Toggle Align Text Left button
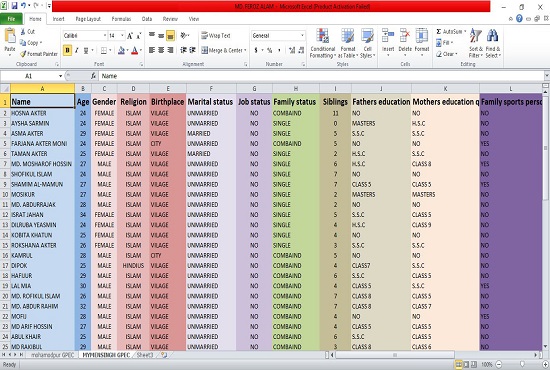Image resolution: width=550 pixels, height=370 pixels. pyautogui.click(x=152, y=51)
